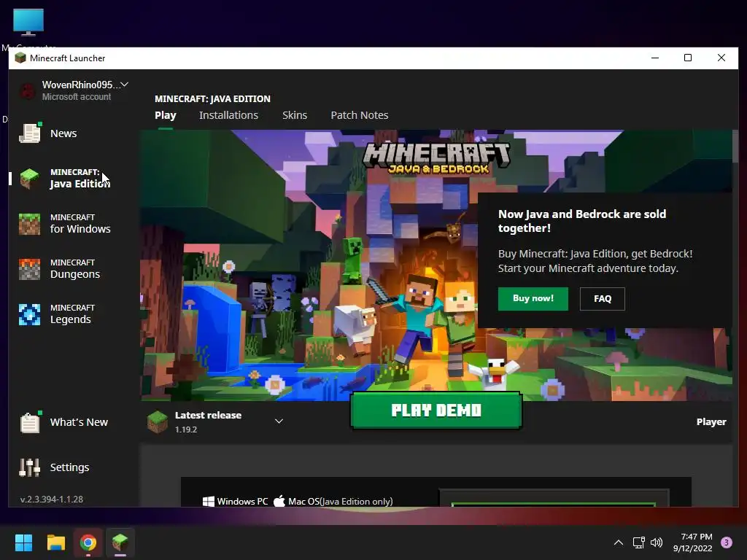Open Settings sliders icon
Image resolution: width=747 pixels, height=560 pixels.
point(29,467)
